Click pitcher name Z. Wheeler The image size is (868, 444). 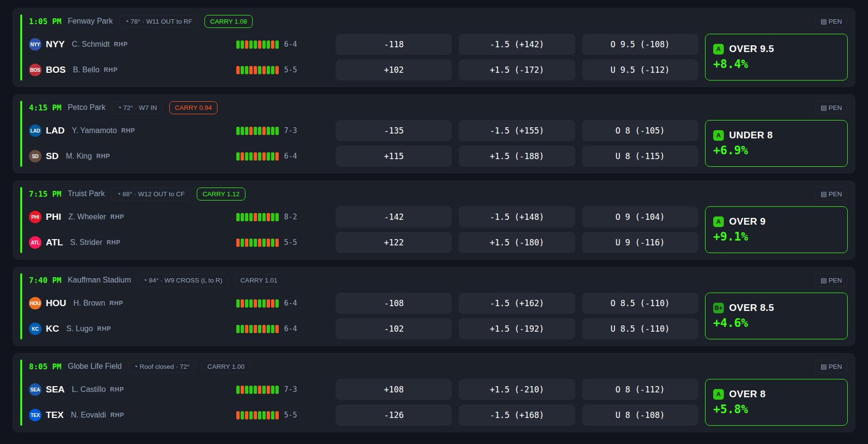(x=87, y=217)
